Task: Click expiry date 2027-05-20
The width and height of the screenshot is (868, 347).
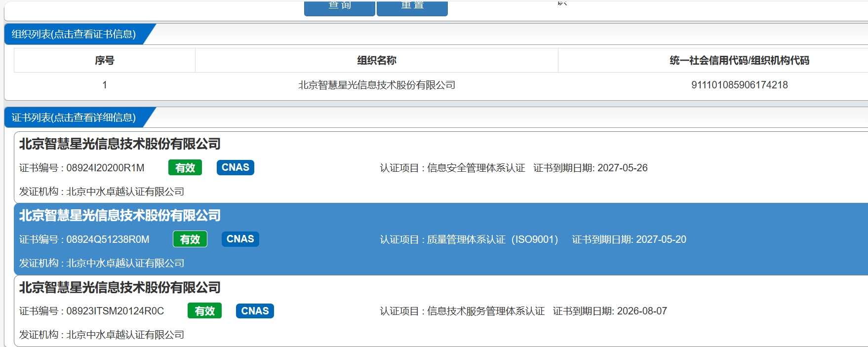Action: pyautogui.click(x=661, y=239)
